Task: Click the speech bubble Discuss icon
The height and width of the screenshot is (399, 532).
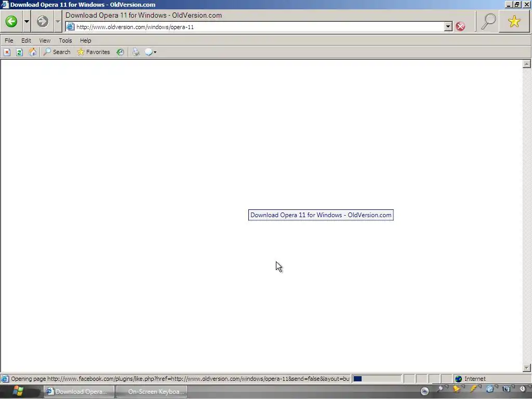Action: point(149,52)
